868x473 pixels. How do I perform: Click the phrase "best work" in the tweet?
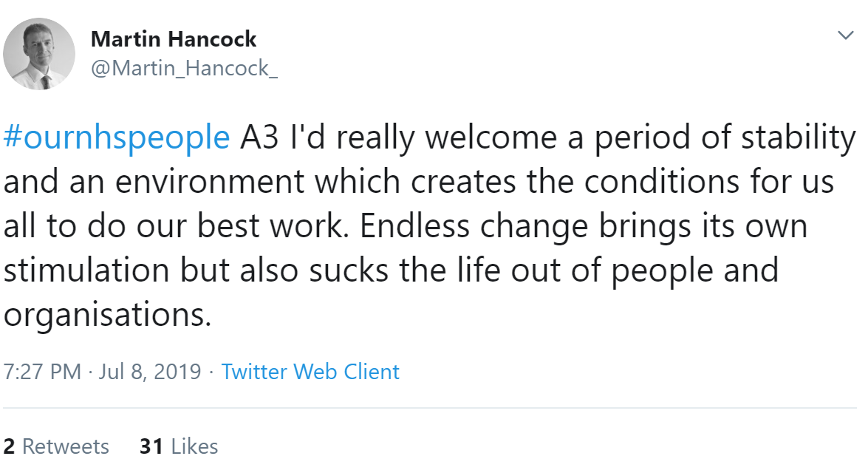click(281, 227)
